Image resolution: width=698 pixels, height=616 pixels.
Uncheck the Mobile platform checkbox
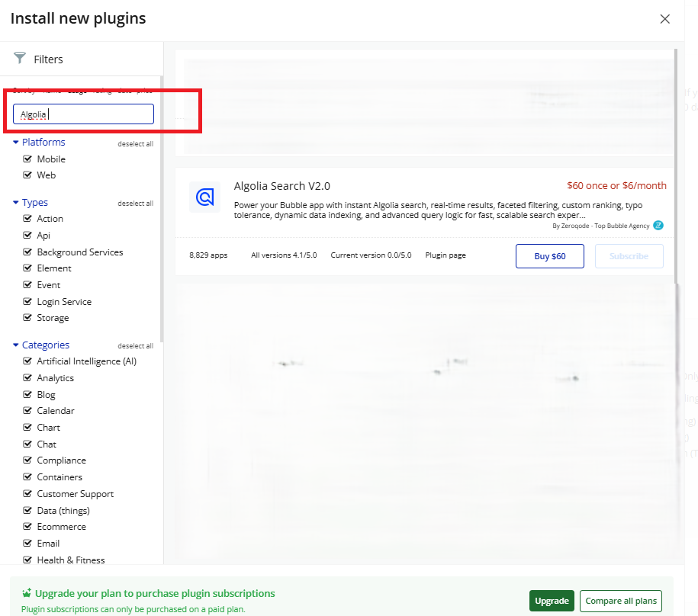tap(28, 159)
